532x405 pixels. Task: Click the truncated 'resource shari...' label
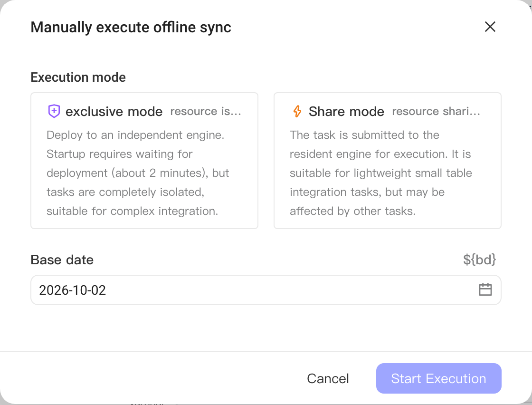point(436,111)
